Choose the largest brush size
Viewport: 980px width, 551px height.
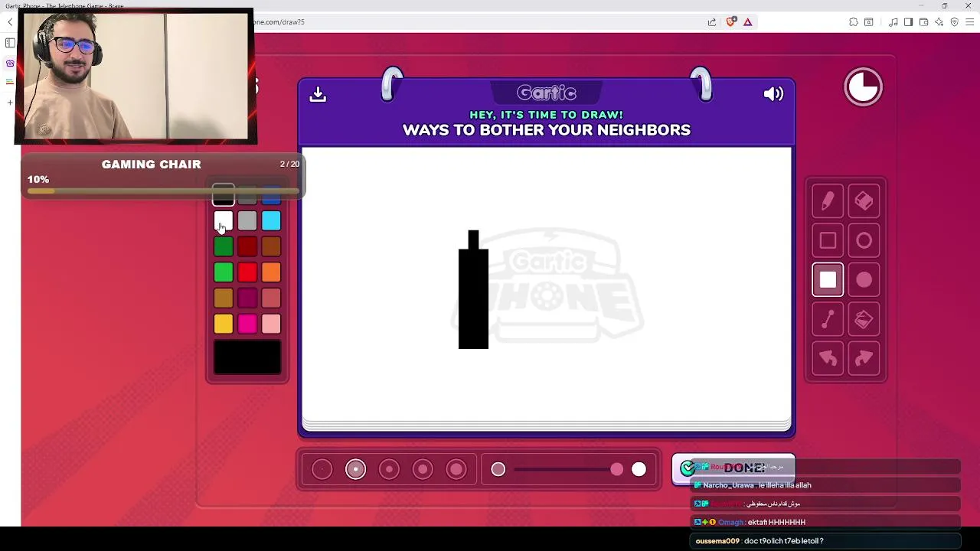click(456, 469)
